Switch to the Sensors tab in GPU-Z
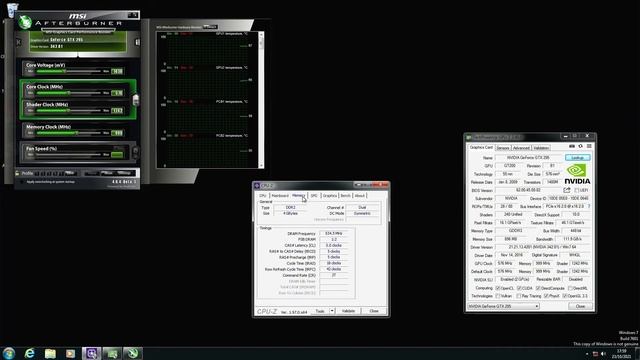 tap(503, 148)
